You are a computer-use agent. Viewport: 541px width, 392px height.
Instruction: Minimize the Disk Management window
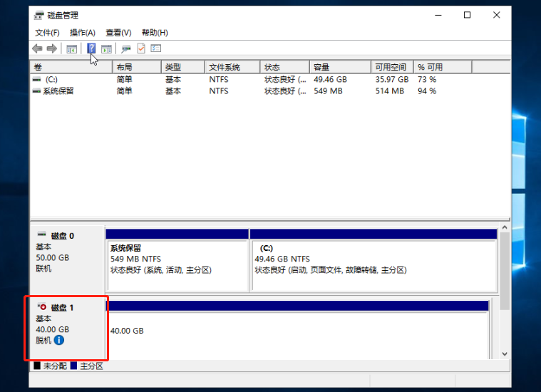pyautogui.click(x=438, y=15)
